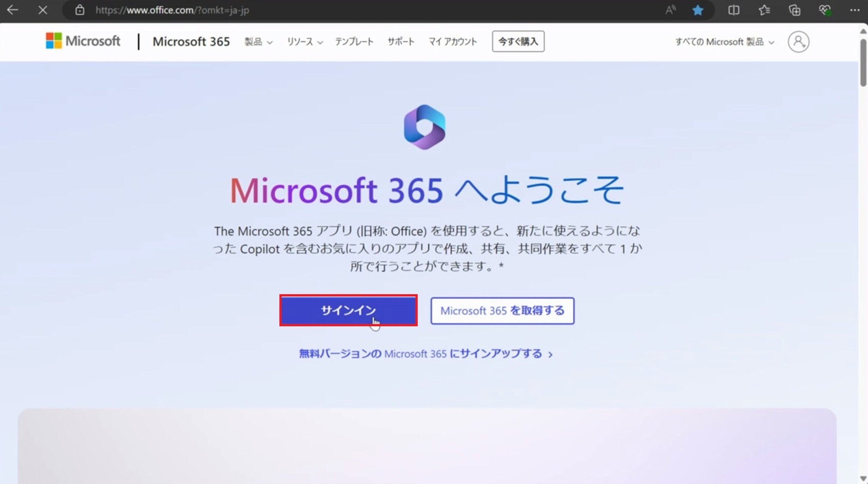Open read aloud from the address bar
868x484 pixels.
pyautogui.click(x=670, y=10)
